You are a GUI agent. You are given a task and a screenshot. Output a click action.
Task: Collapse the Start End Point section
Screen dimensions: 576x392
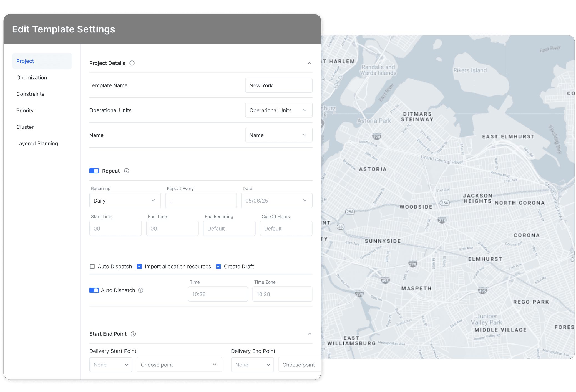point(310,334)
